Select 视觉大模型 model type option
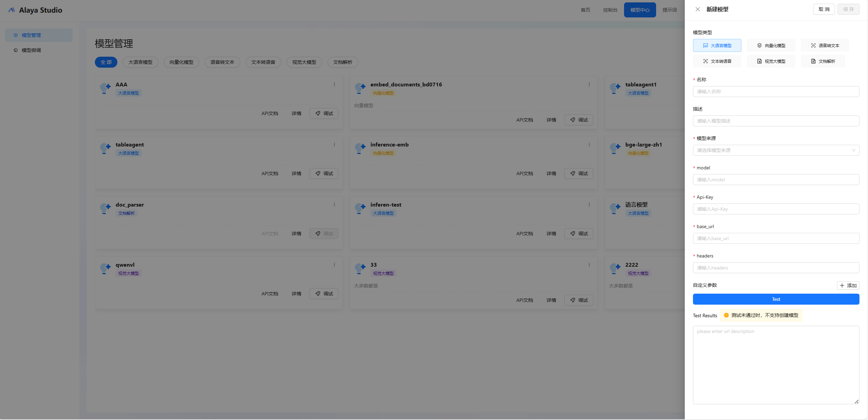Image resolution: width=868 pixels, height=420 pixels. (x=771, y=61)
